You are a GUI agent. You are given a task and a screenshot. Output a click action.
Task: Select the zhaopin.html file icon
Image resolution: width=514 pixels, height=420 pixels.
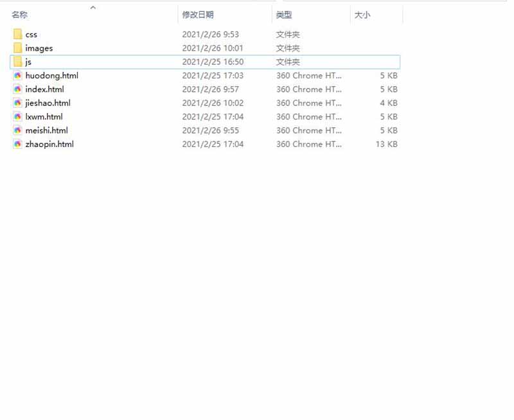point(17,144)
